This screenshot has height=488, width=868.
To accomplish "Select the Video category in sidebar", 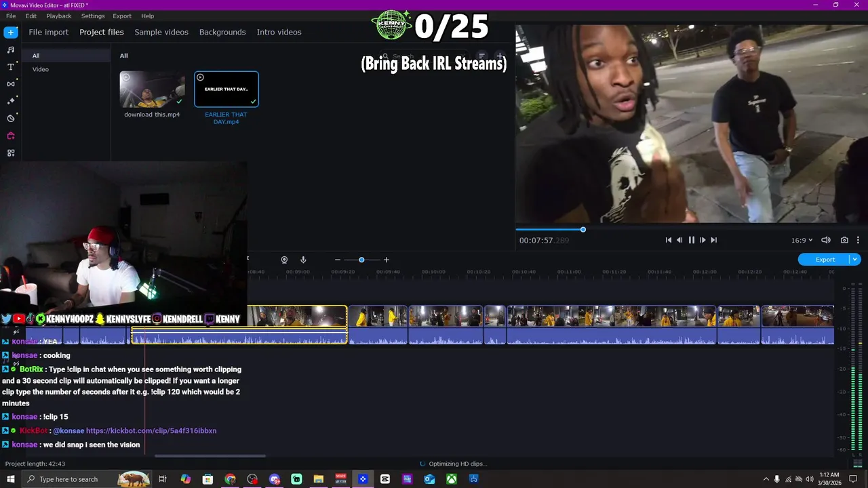I will tap(66, 69).
